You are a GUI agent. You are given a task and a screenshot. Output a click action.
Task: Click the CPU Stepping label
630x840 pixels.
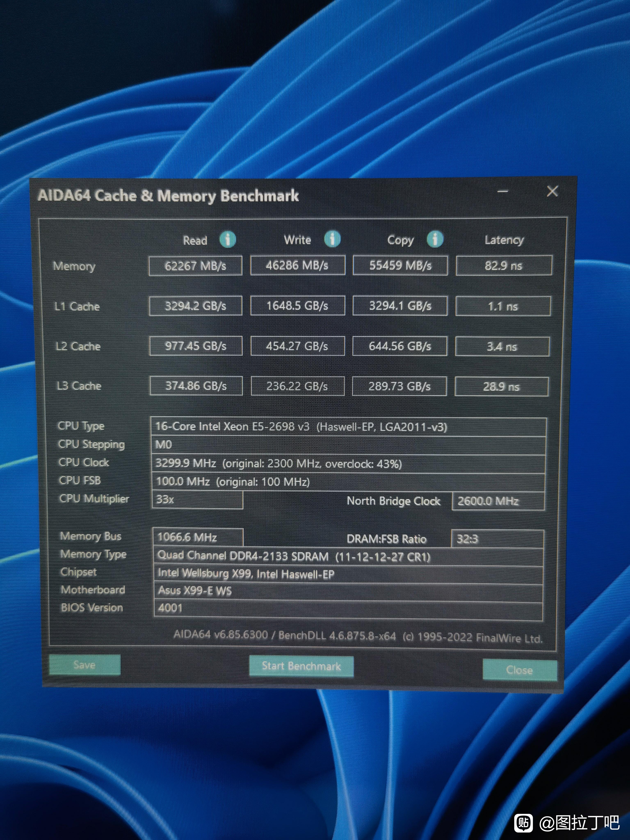tap(91, 444)
